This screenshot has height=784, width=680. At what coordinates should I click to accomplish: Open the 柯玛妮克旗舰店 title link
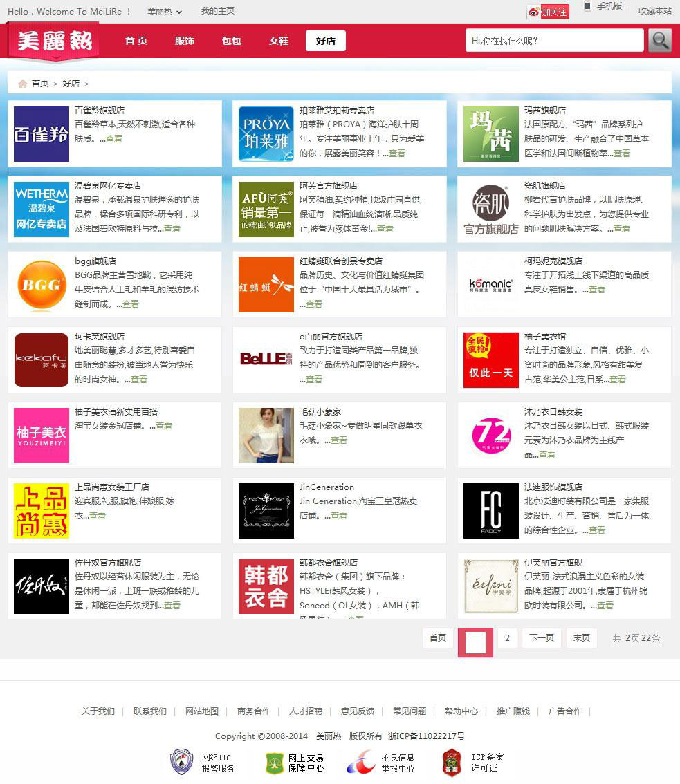[x=553, y=261]
